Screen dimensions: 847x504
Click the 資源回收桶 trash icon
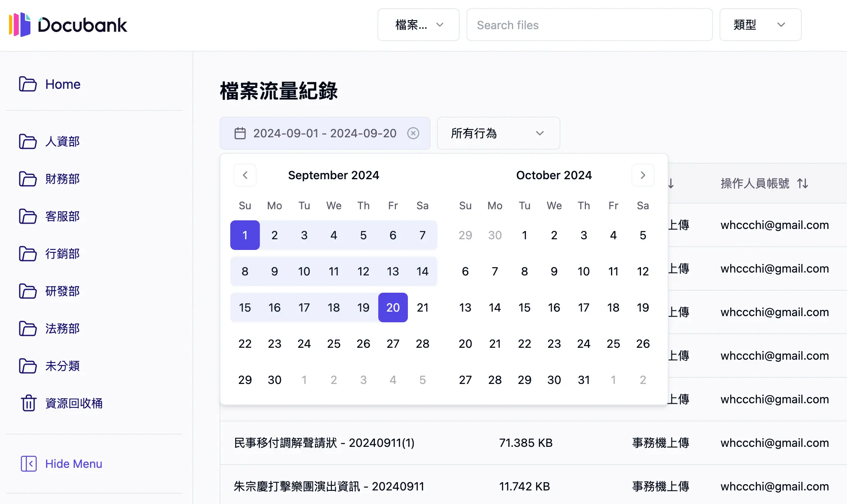point(28,403)
